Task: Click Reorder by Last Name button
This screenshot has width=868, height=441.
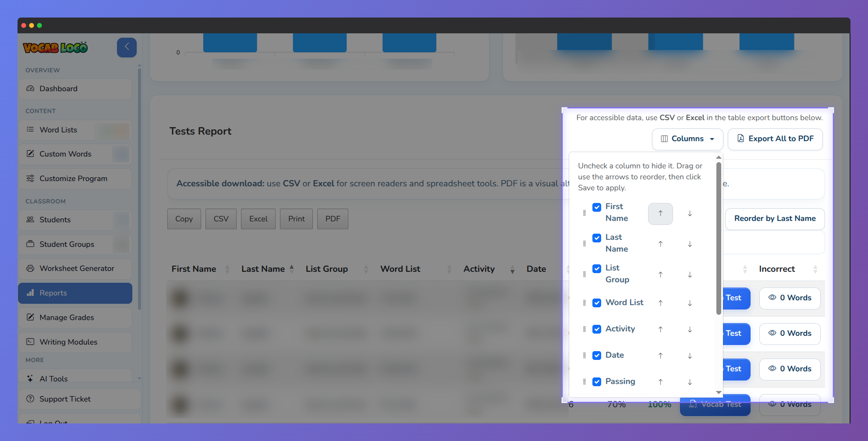Action: (x=775, y=219)
